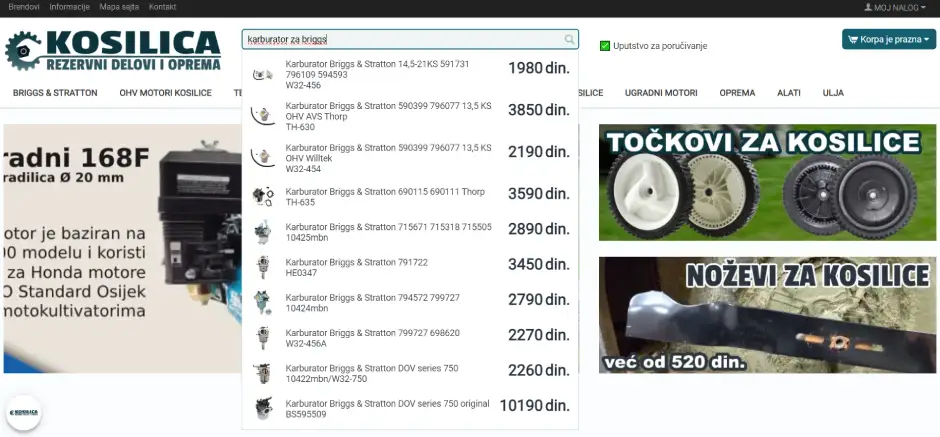
Task: Click price 2270 din.
Action: click(x=539, y=335)
